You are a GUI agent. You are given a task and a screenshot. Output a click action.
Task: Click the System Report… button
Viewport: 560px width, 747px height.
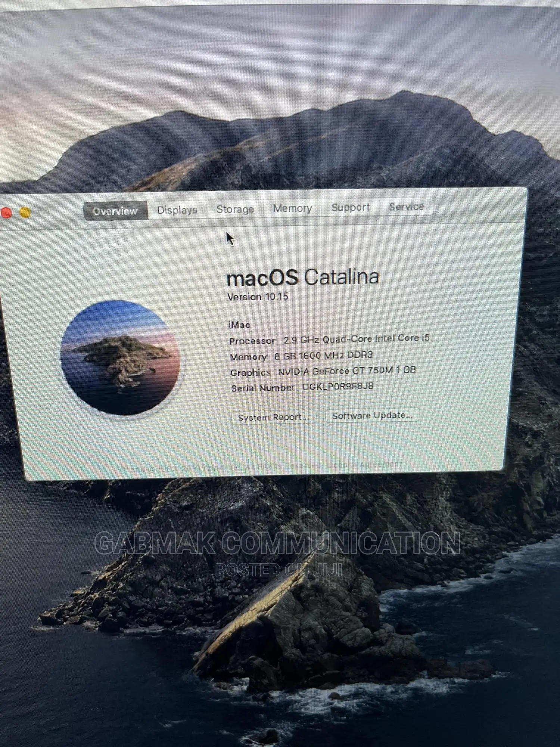pyautogui.click(x=274, y=417)
